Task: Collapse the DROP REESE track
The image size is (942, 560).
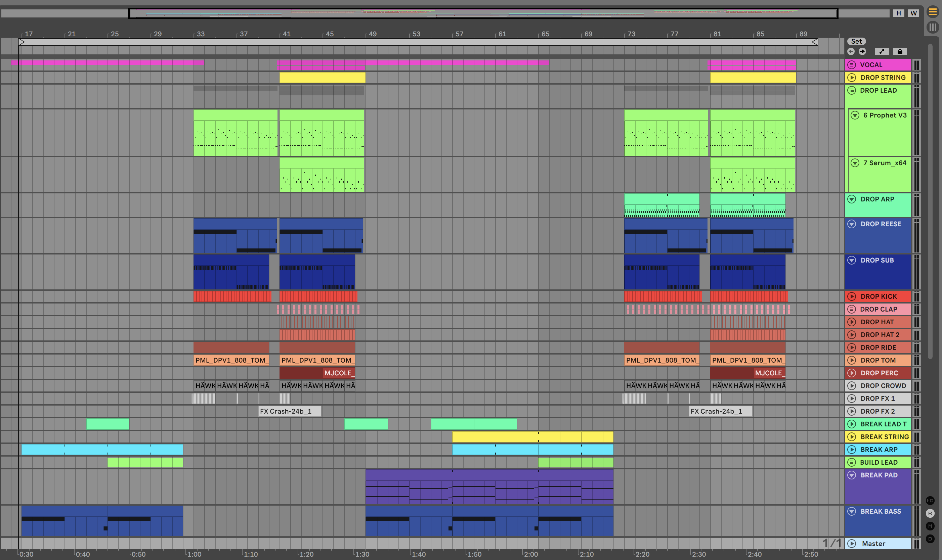Action: click(852, 224)
